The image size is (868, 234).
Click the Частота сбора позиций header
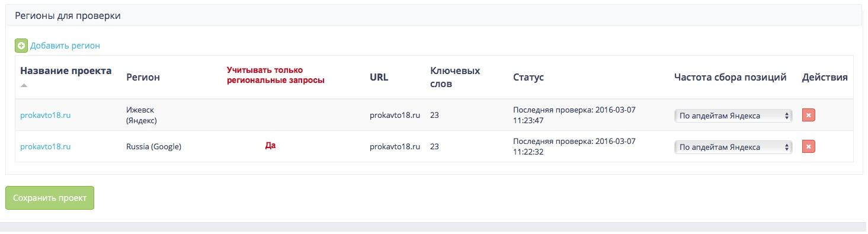(730, 77)
